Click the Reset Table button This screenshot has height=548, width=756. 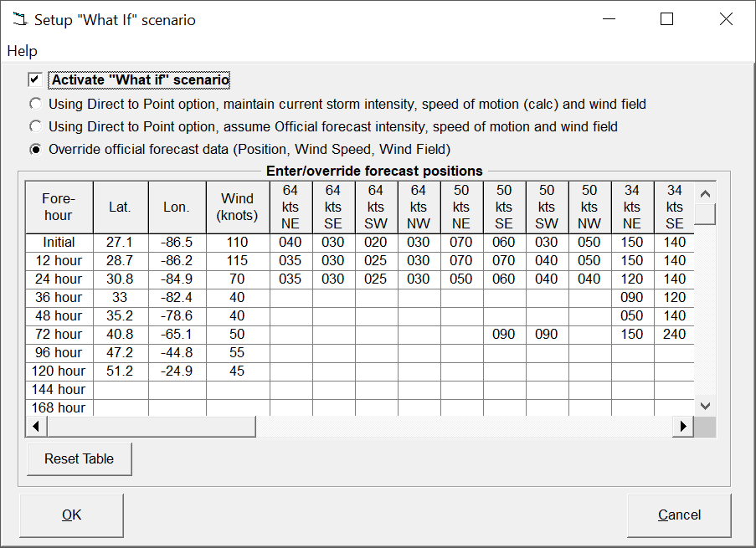click(79, 458)
